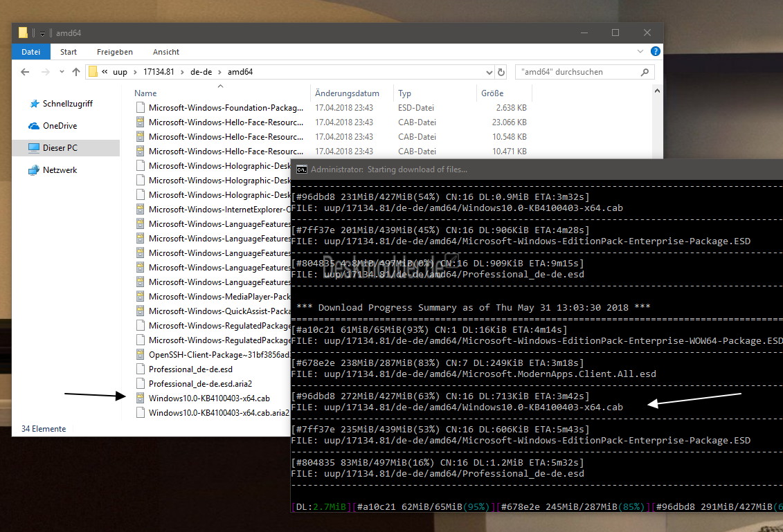Expand the ribbon with the chevron
This screenshot has width=783, height=532.
pyautogui.click(x=640, y=51)
